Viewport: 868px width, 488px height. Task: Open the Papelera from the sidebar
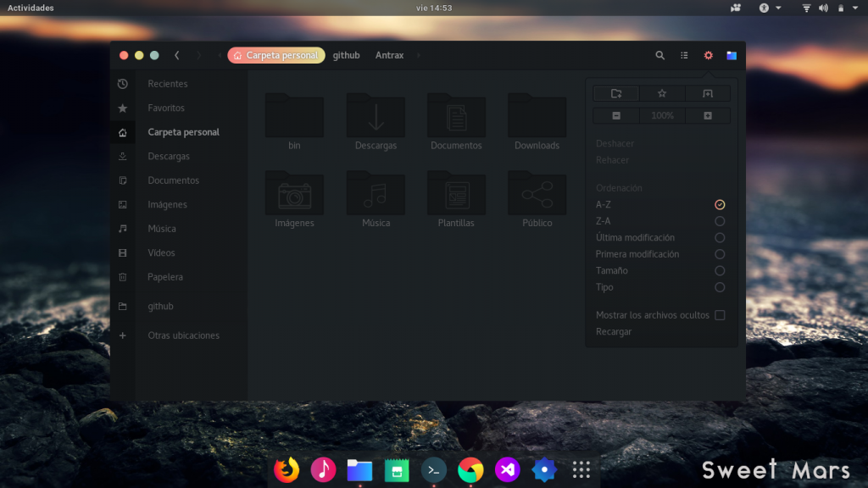[165, 277]
